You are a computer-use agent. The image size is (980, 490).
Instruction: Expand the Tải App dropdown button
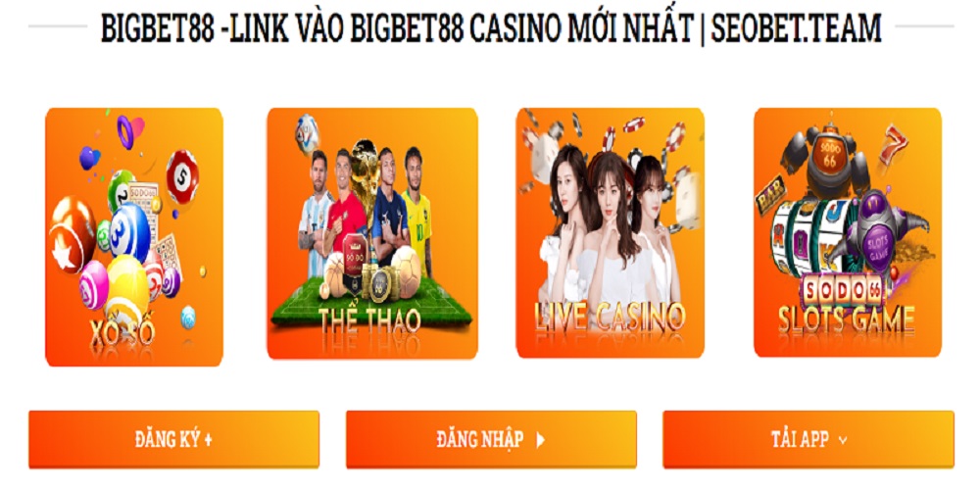pyautogui.click(x=808, y=439)
